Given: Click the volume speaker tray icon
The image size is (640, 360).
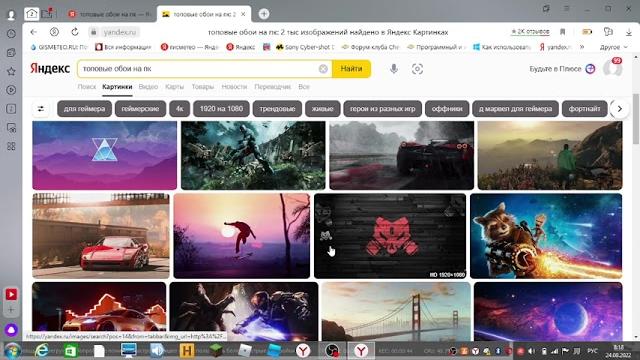Looking at the screenshot, I should tap(531, 351).
